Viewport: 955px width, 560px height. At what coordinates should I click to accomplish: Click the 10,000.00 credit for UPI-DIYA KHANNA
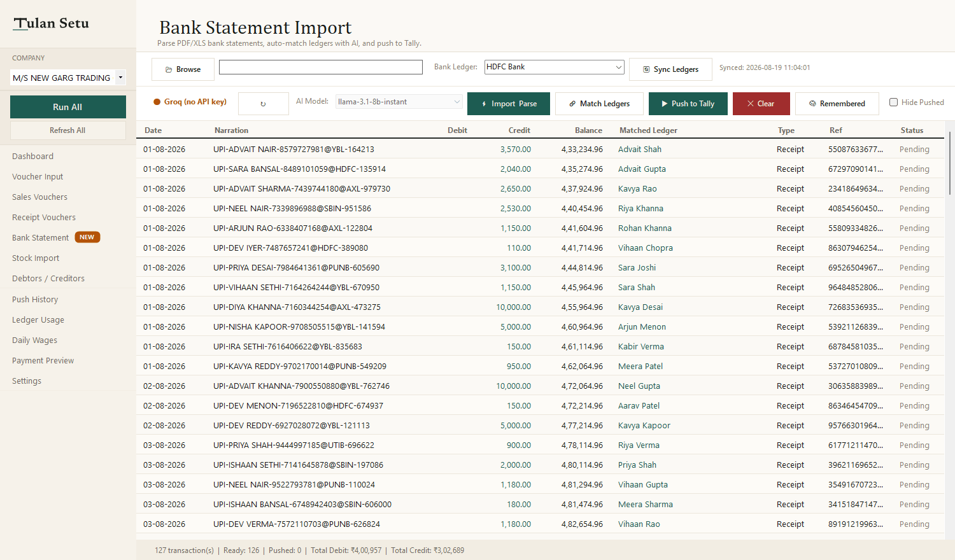click(514, 307)
